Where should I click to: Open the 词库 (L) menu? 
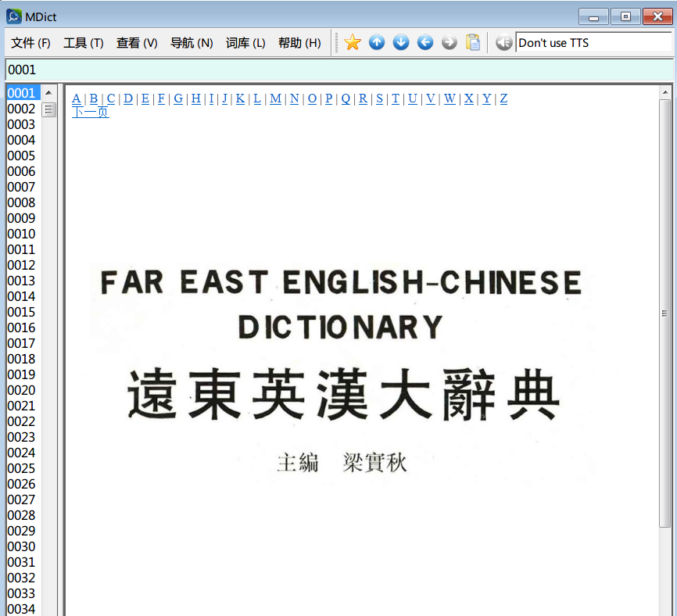pyautogui.click(x=245, y=43)
